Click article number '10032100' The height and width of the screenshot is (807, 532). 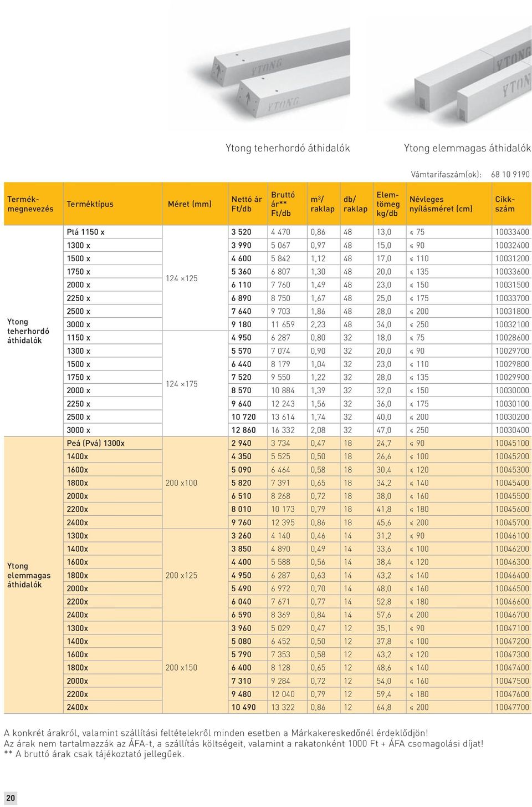pos(512,324)
